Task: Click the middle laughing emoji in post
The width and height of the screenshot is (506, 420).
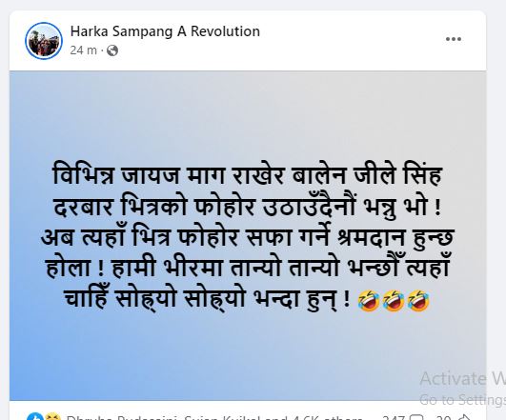Action: (394, 300)
